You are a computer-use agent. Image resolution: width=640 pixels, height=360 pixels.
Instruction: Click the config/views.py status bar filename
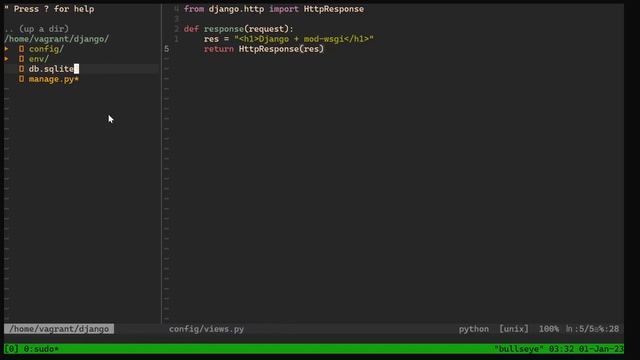click(207, 329)
